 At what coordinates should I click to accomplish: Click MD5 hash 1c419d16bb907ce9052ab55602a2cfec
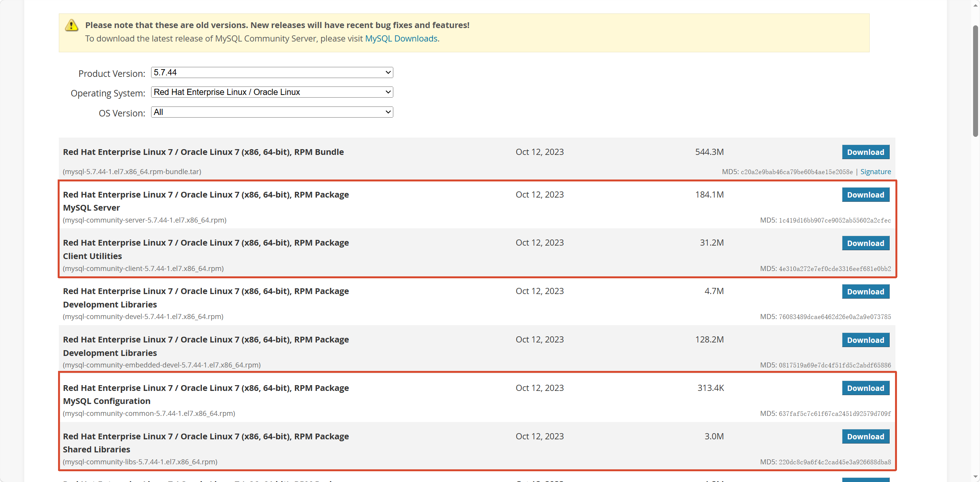(835, 221)
